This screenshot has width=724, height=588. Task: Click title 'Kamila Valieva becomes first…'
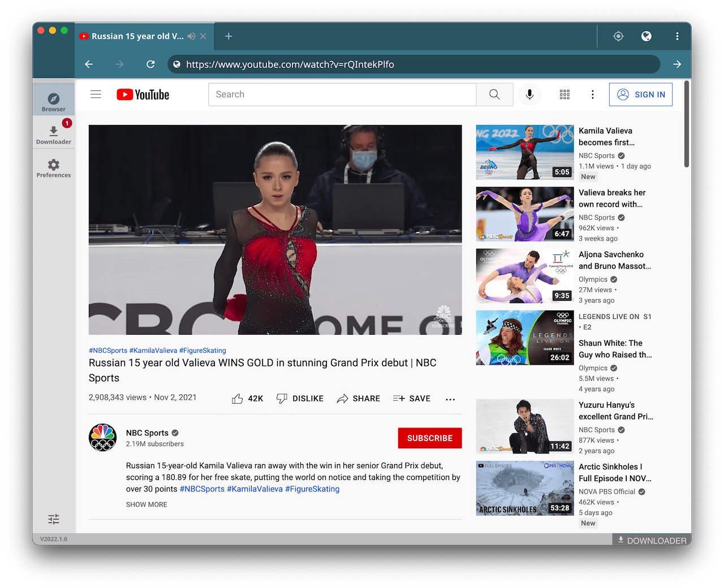606,137
